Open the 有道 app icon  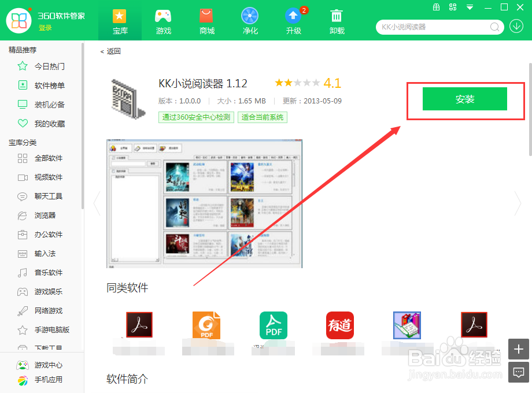coord(340,325)
